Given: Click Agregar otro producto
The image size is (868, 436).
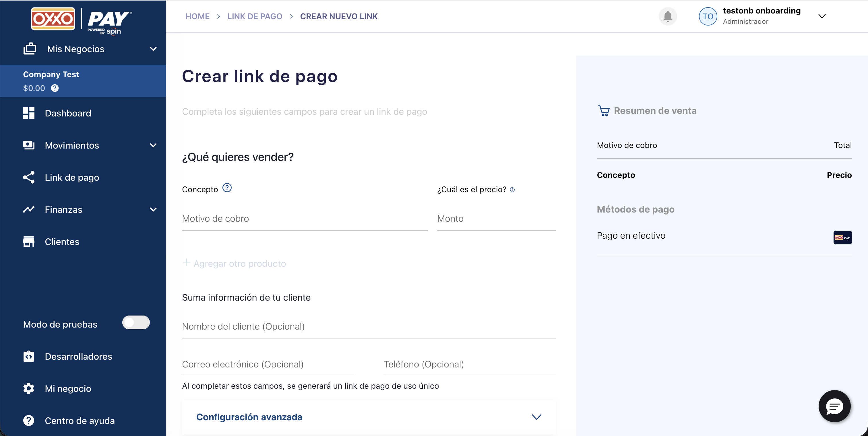Looking at the screenshot, I should pos(239,264).
